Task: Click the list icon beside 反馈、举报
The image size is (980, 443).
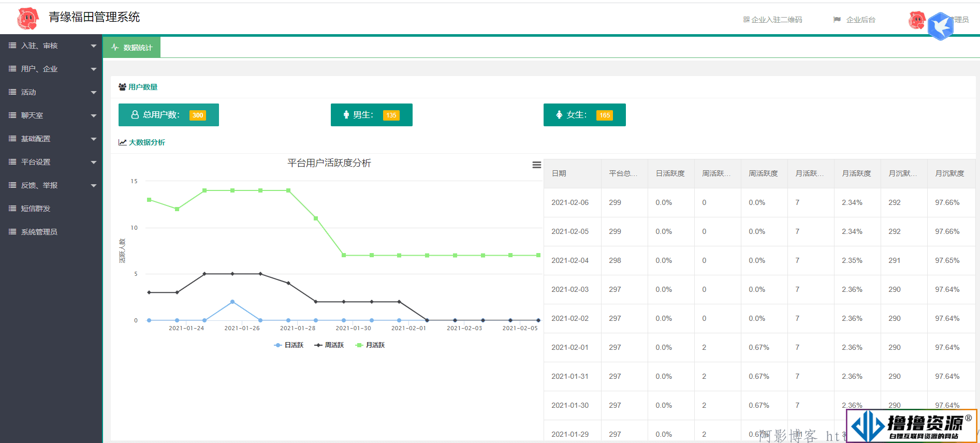Action: (12, 185)
